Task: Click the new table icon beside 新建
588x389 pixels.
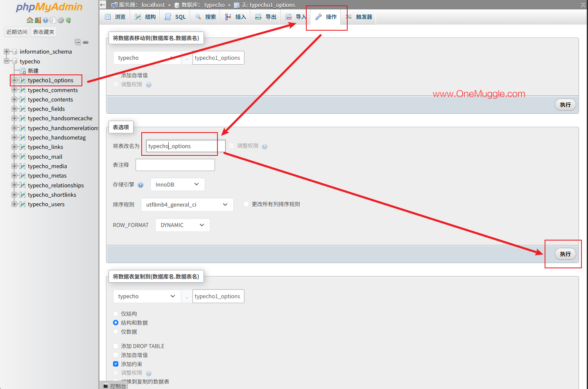Action: point(23,71)
